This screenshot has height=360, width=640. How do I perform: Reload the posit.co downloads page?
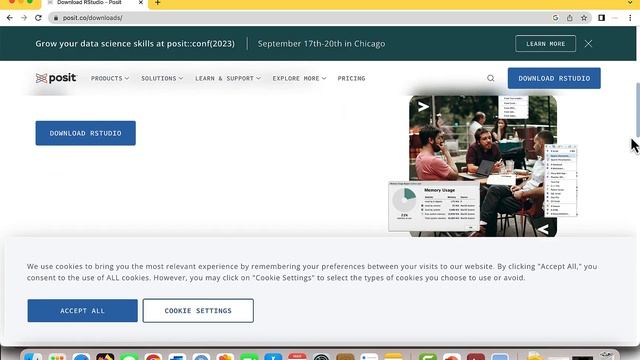[x=38, y=18]
